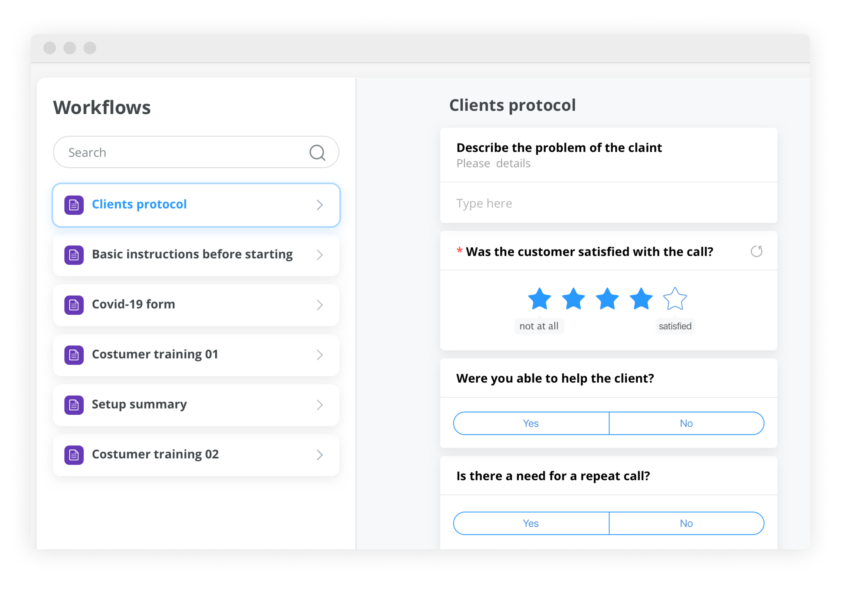Click the document icon beside Setup summary
The image size is (842, 616).
pyautogui.click(x=74, y=405)
